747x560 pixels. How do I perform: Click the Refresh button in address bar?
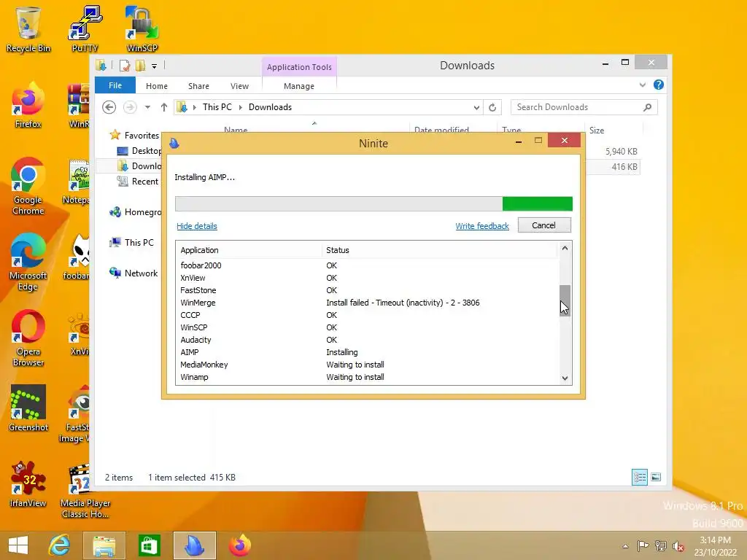click(x=492, y=107)
